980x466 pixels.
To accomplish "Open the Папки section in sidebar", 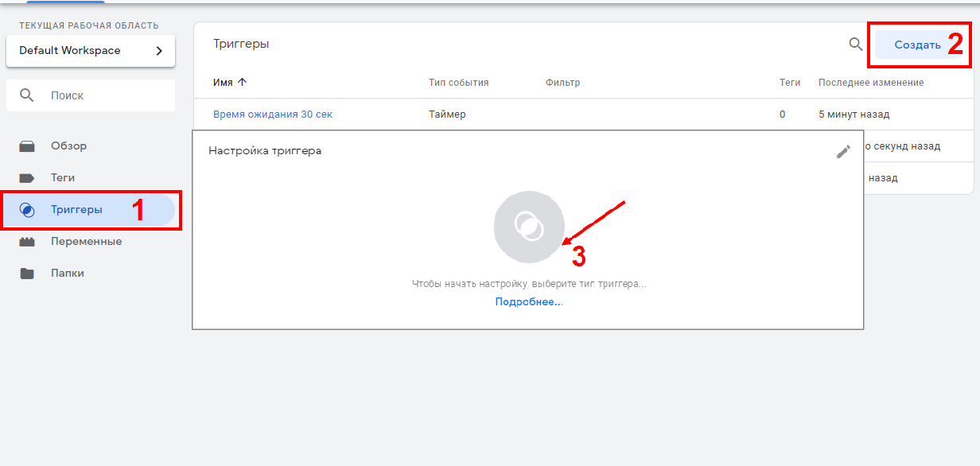I will (x=67, y=274).
